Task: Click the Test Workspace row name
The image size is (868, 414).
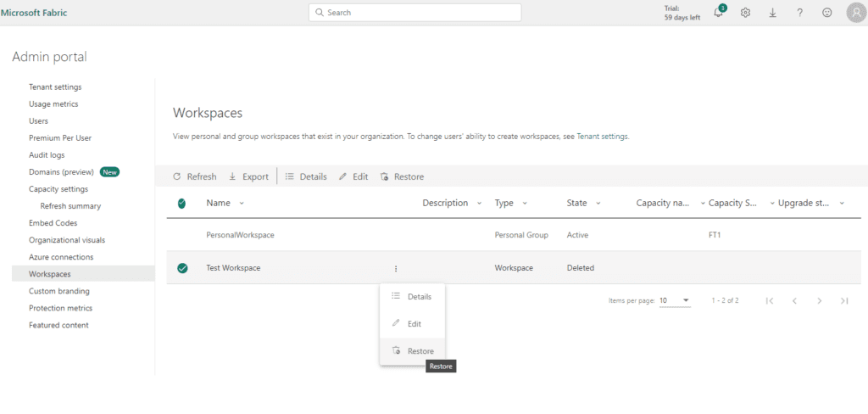Action: point(233,268)
